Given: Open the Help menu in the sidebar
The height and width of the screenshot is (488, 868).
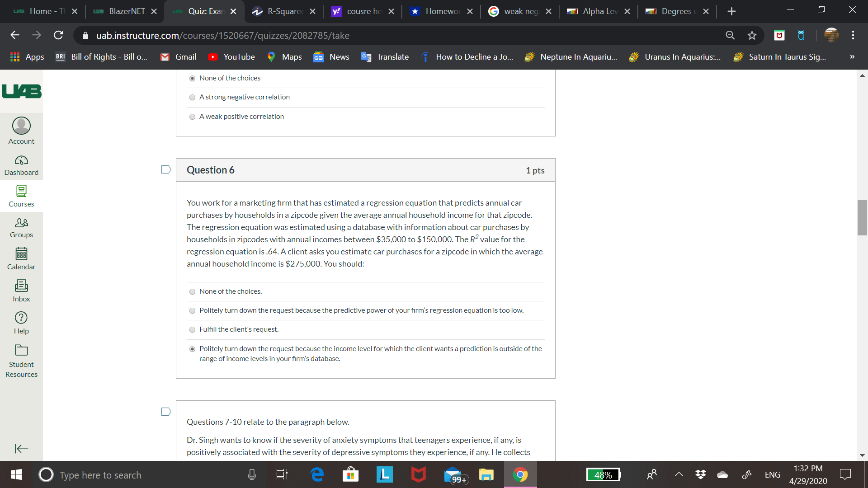Looking at the screenshot, I should pyautogui.click(x=21, y=322).
